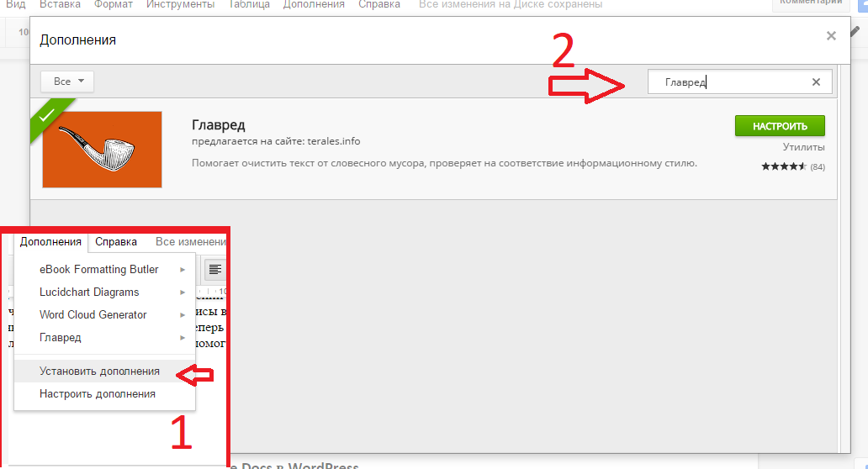Close the Дополнения dialog with the X

coord(831,36)
